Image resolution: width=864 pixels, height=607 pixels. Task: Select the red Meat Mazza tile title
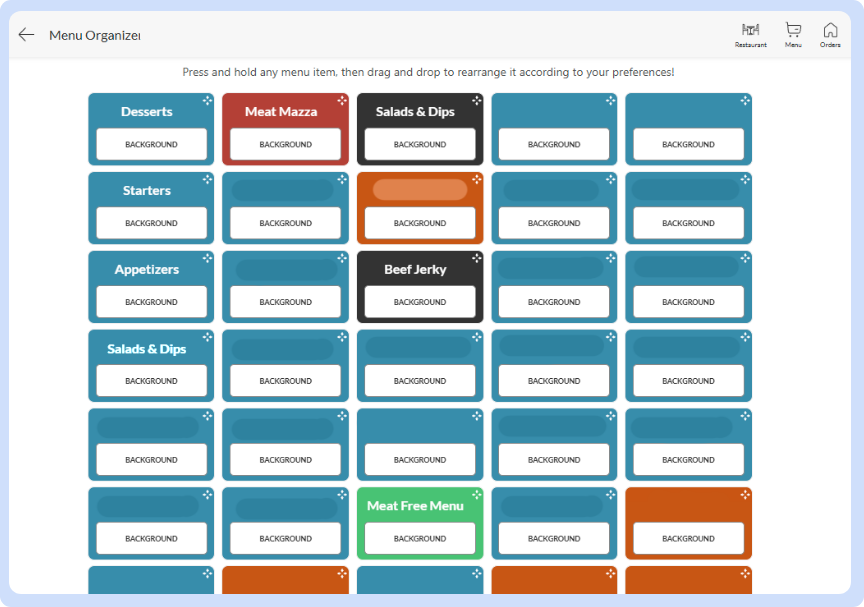tap(281, 112)
